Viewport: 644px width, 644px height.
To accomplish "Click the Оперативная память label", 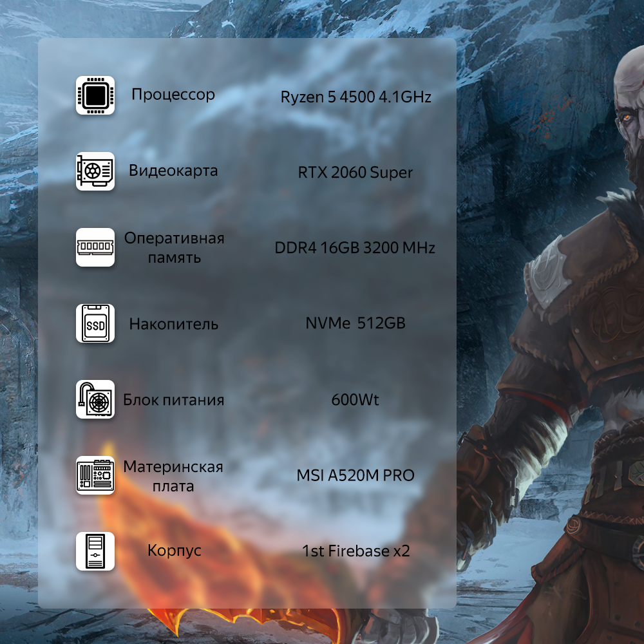I will pyautogui.click(x=174, y=248).
